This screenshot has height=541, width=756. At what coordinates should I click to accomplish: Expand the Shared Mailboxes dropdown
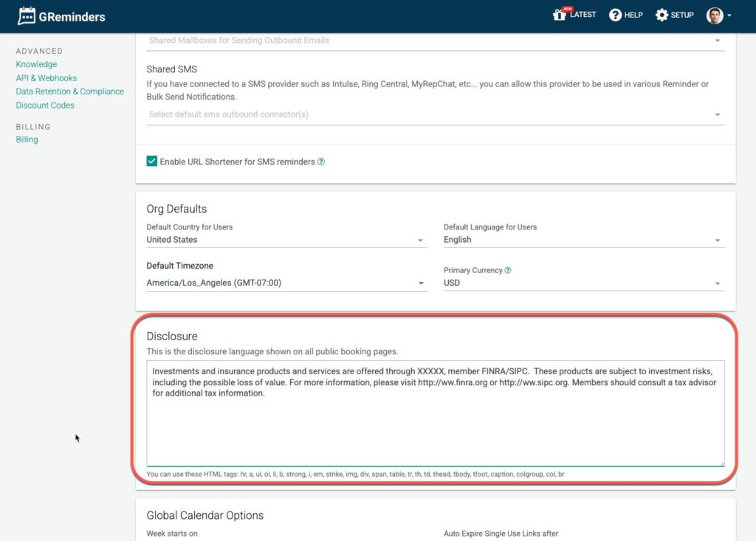[435, 41]
